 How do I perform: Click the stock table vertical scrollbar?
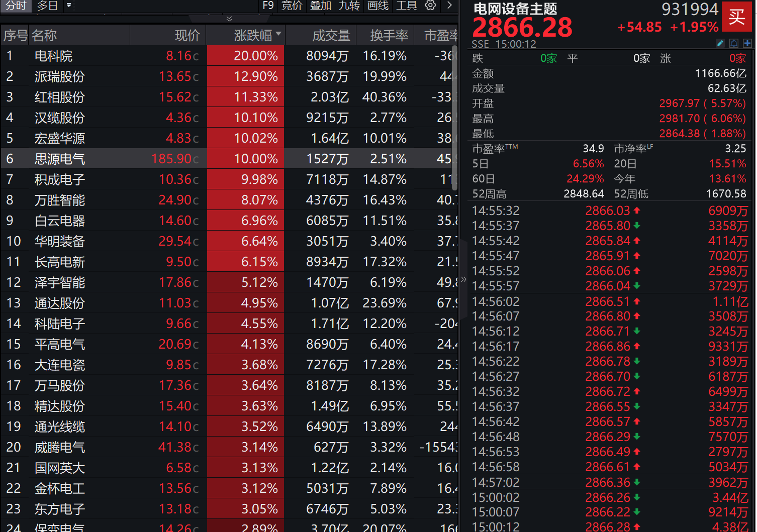(x=455, y=119)
